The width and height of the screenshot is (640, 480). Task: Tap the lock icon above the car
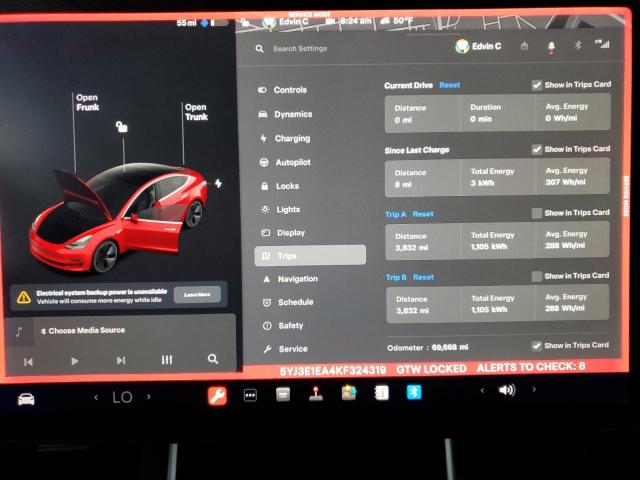(x=122, y=127)
